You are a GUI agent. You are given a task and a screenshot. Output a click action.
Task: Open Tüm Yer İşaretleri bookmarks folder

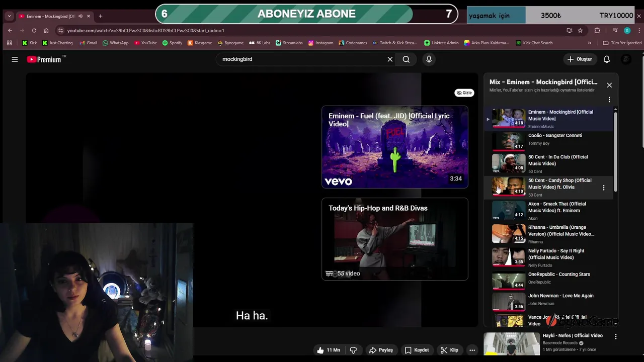622,43
